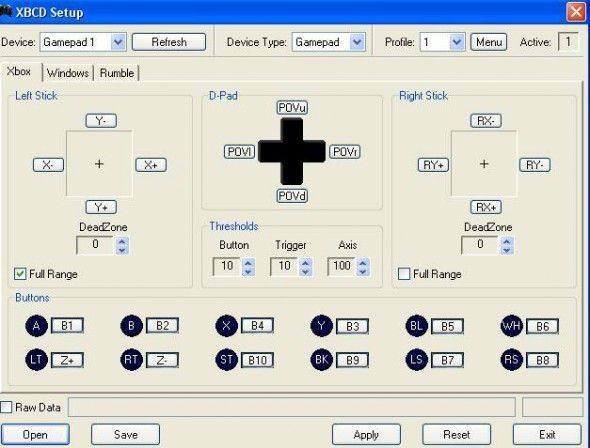Click the X button circle icon
Screen dimensions: 590x448
pos(227,325)
